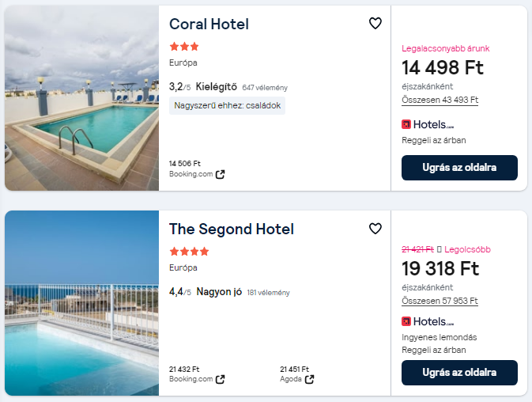The width and height of the screenshot is (532, 402).
Task: Click Hotels.com logo in Coral Hotel card
Action: coord(428,124)
